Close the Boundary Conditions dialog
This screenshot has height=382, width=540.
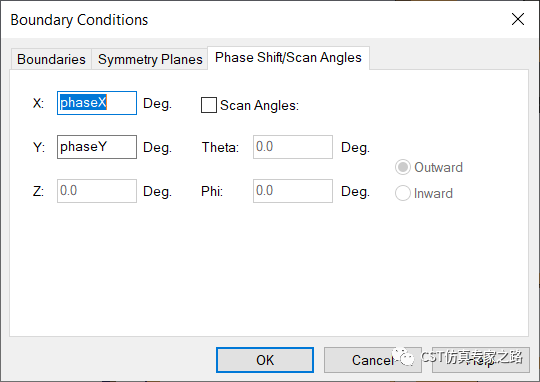tap(518, 19)
